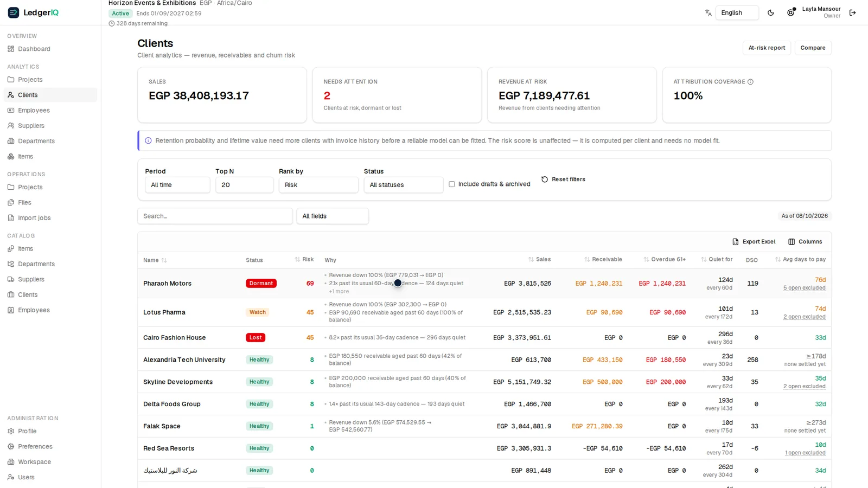868x488 pixels.
Task: Click Attribution Coverage info icon
Action: 750,82
